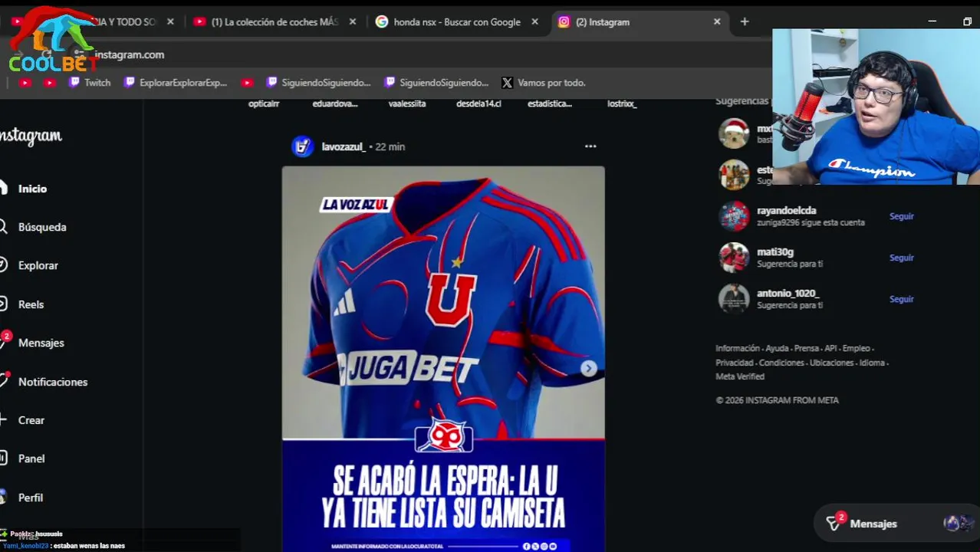Close the 'La colección de coches' tab
The image size is (980, 552).
(x=353, y=22)
